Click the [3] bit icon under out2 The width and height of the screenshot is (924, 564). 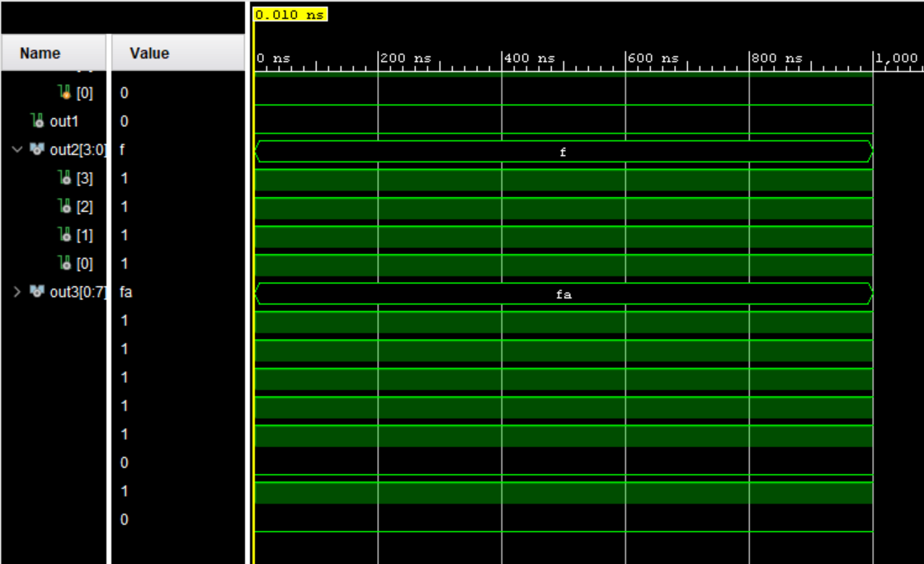pyautogui.click(x=65, y=178)
